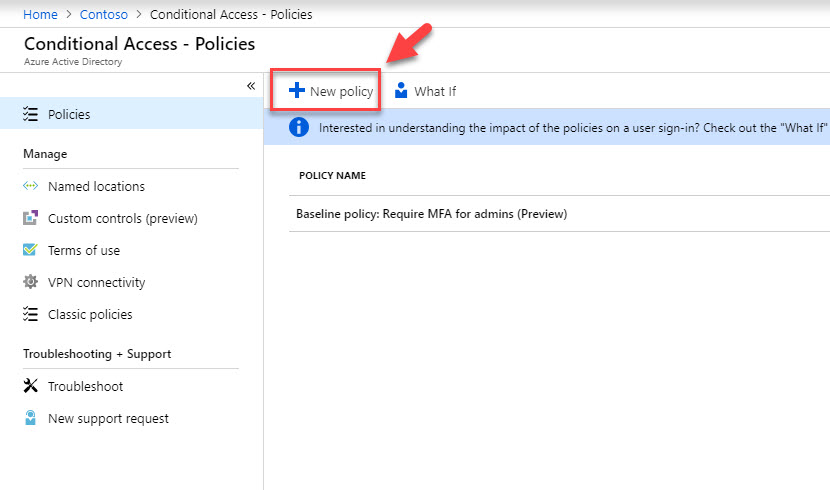Click the What If person icon
The height and width of the screenshot is (490, 830).
pyautogui.click(x=401, y=90)
